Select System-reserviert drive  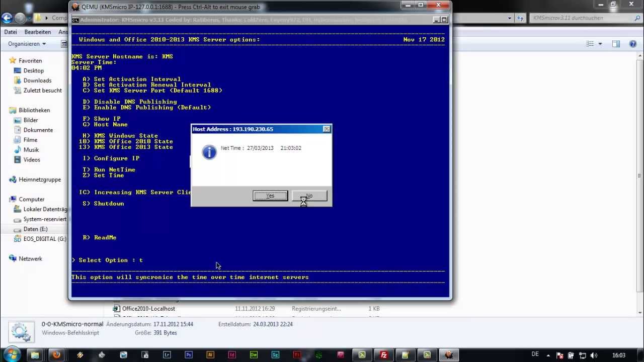tap(45, 219)
